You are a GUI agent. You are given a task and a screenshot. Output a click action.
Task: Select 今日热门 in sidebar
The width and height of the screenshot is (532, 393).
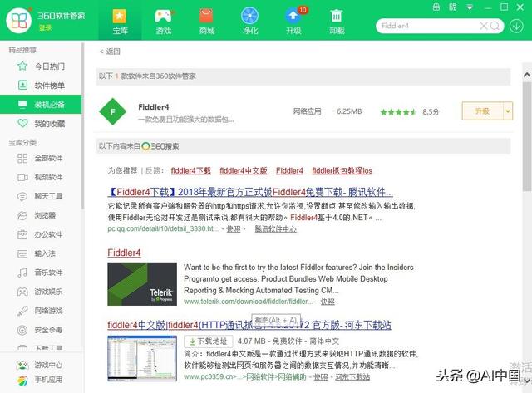tap(41, 66)
